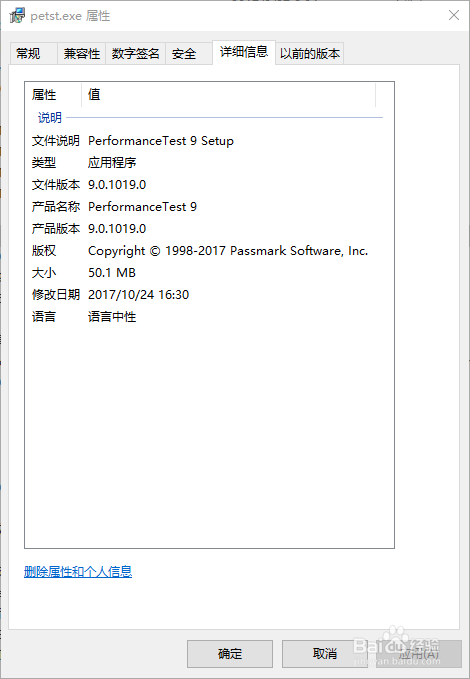Viewport: 470px width, 679px height.
Task: Open the 兼容性 tab
Action: tap(82, 54)
